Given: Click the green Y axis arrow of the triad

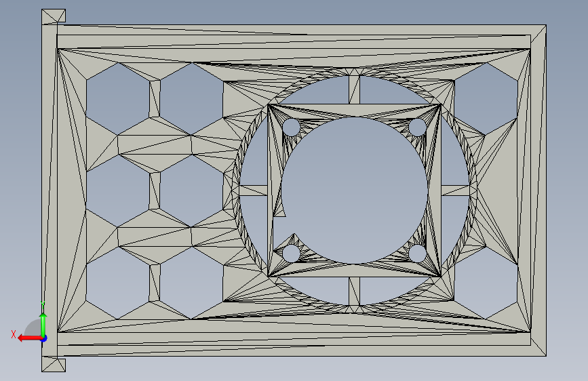Looking at the screenshot, I should pos(43,324).
